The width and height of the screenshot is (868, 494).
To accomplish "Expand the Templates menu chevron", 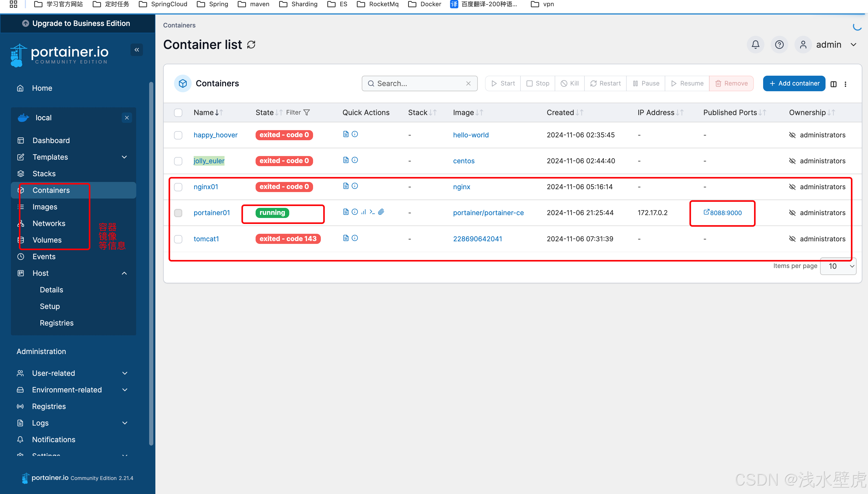I will [x=124, y=157].
